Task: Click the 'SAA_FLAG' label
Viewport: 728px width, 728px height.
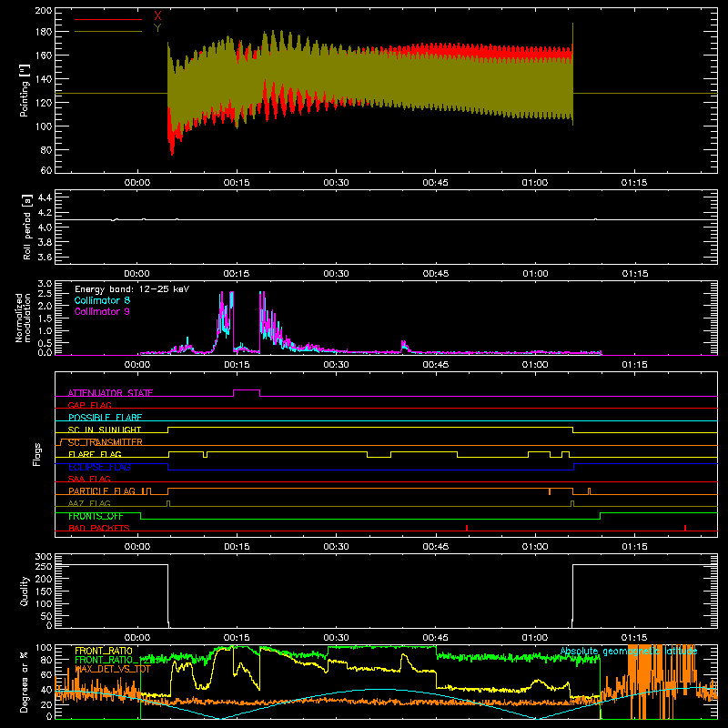Action: [89, 479]
